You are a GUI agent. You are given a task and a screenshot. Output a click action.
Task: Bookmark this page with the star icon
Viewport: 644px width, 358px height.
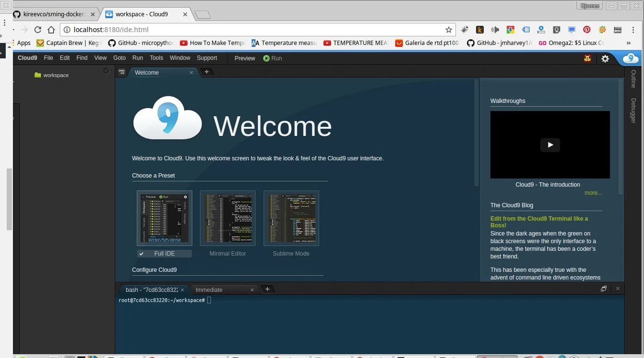pos(449,30)
